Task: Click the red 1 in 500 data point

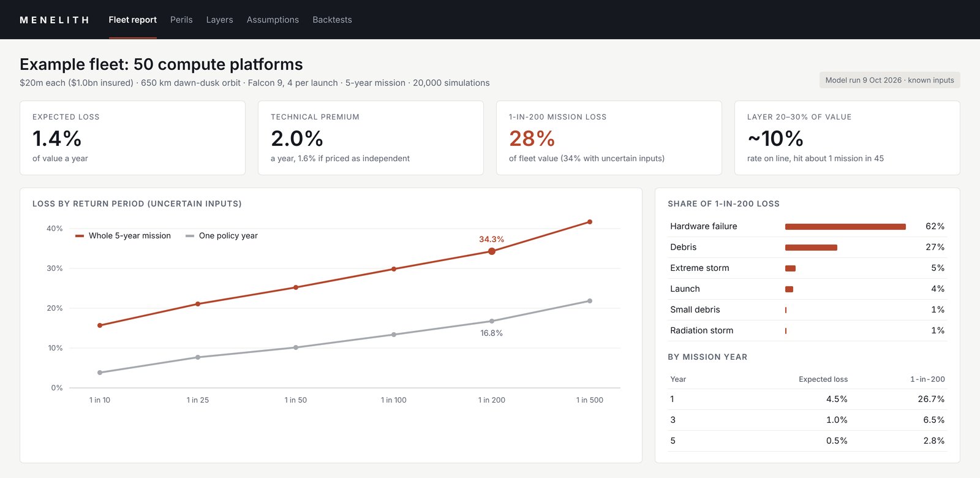Action: [x=590, y=222]
